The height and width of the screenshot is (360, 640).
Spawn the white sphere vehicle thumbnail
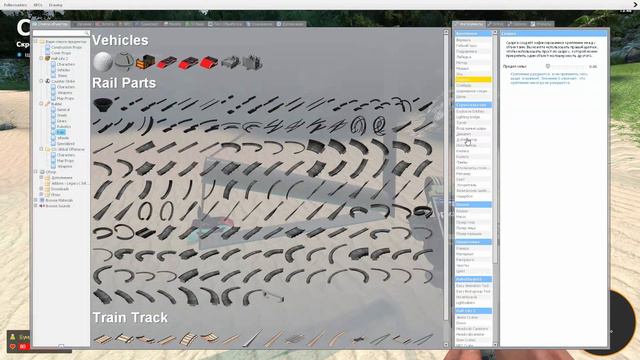point(102,62)
